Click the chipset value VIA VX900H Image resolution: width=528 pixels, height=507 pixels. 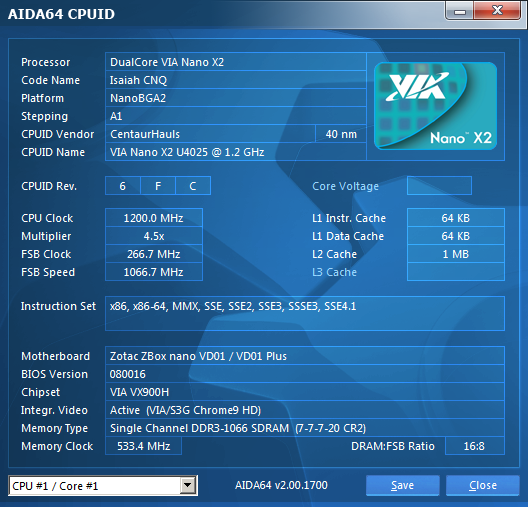(x=305, y=392)
